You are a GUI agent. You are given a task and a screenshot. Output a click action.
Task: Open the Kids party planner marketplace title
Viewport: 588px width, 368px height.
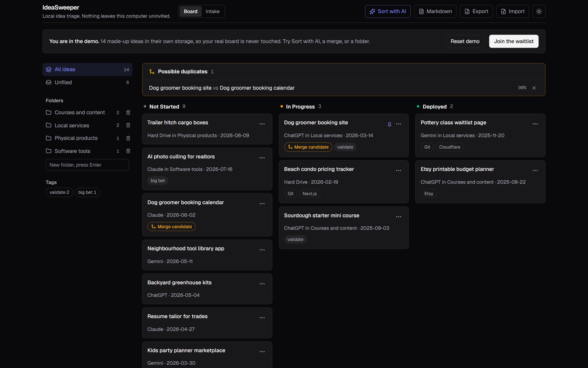(186, 351)
